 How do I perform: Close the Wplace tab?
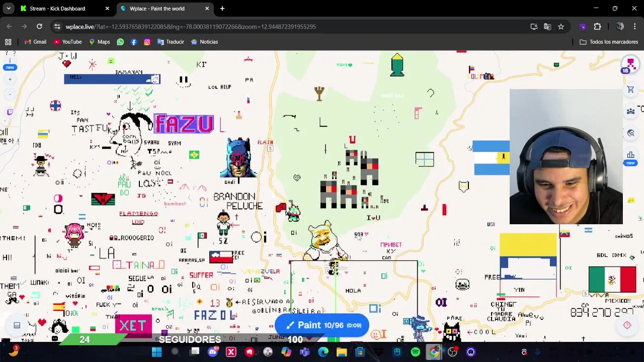[207, 9]
